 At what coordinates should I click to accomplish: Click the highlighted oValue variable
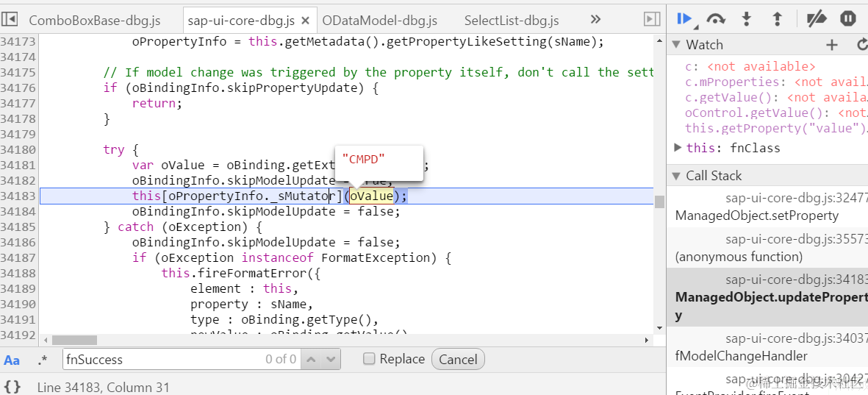371,196
